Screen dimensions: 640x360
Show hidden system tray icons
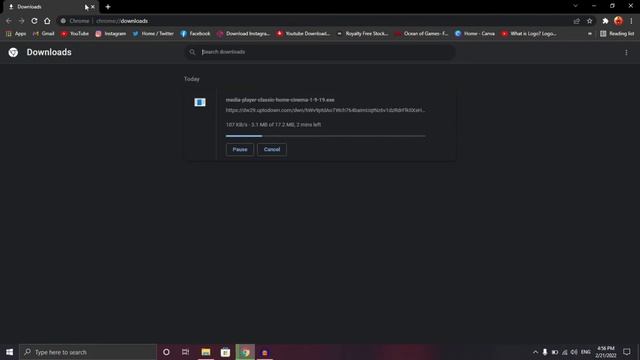pyautogui.click(x=535, y=352)
